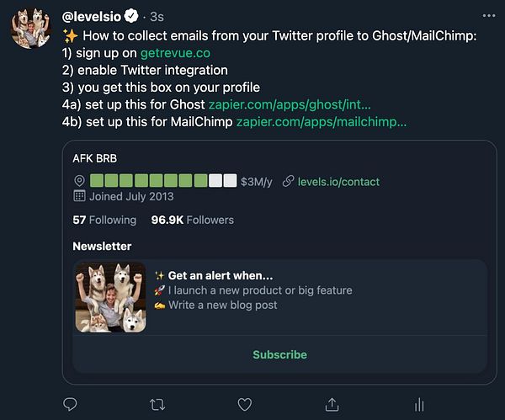Click the reply speech bubble icon
The image size is (505, 420).
tap(71, 405)
